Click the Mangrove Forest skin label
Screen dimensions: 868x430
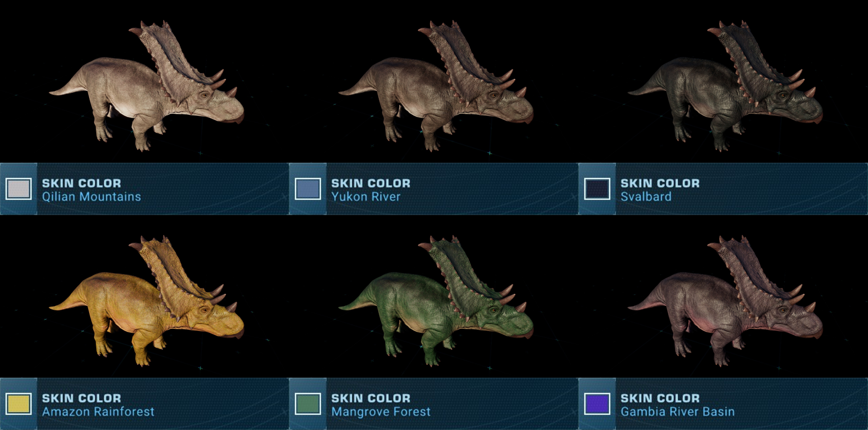[x=381, y=411]
